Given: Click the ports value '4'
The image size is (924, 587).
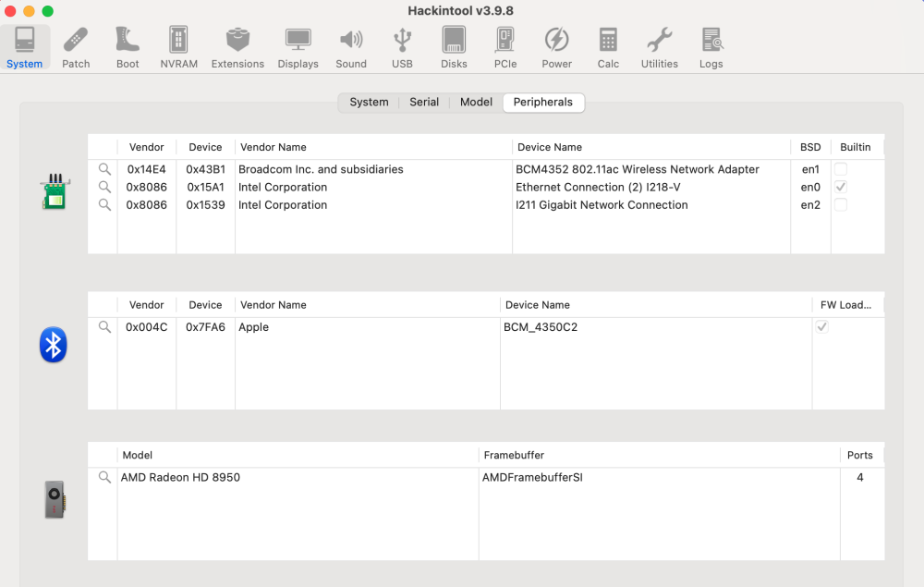Looking at the screenshot, I should point(860,477).
